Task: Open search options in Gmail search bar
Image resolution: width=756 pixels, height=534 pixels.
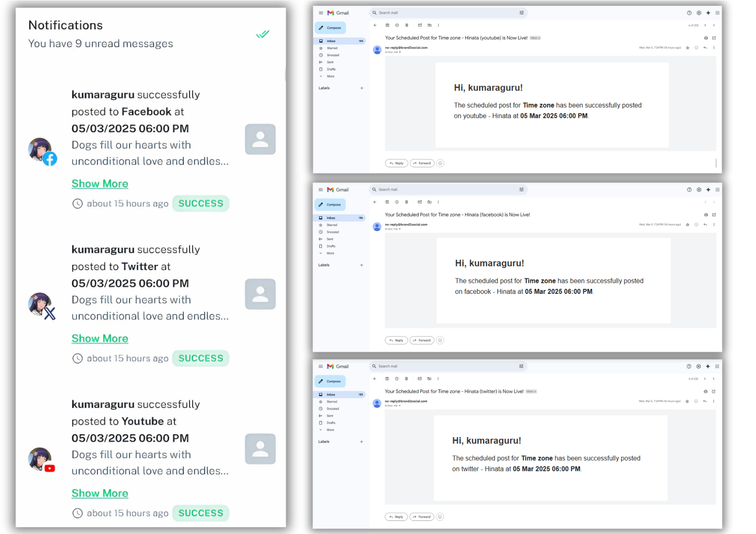Action: tap(522, 12)
